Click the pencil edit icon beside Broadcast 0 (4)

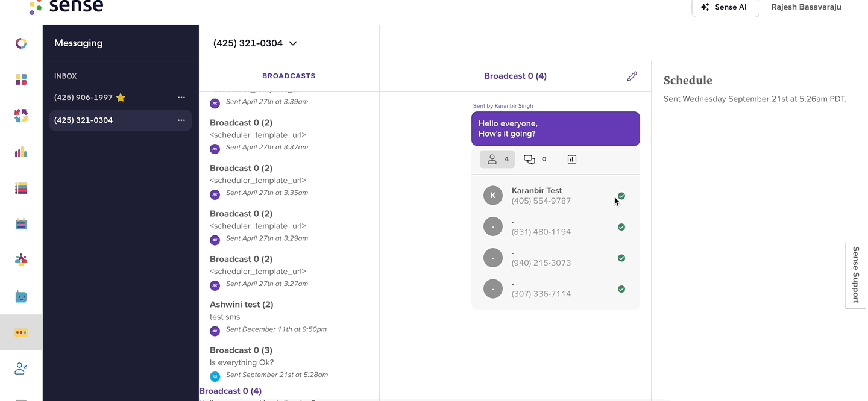632,76
